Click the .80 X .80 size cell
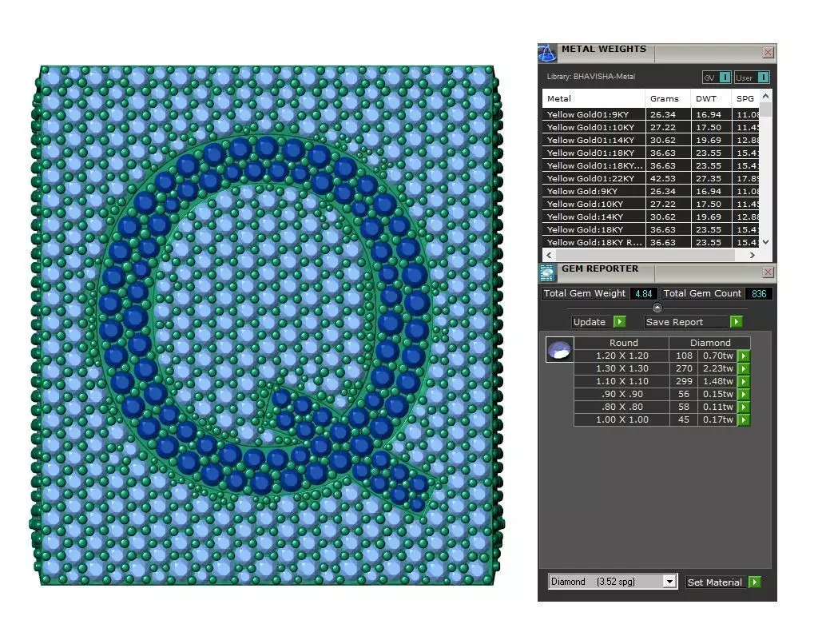 click(621, 407)
